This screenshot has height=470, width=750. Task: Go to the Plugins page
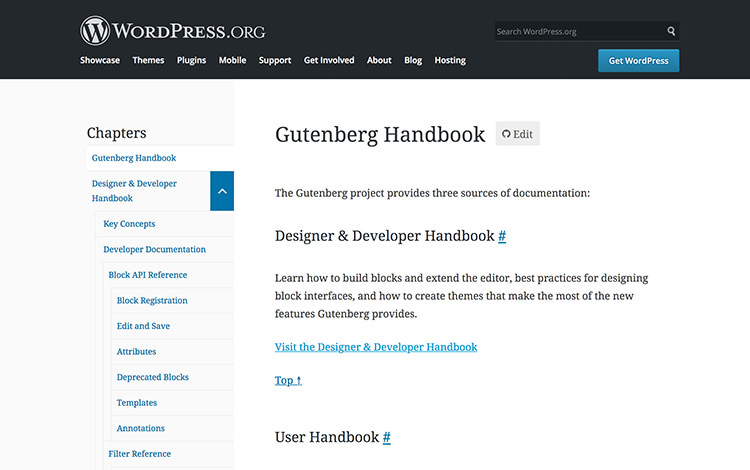coord(191,60)
